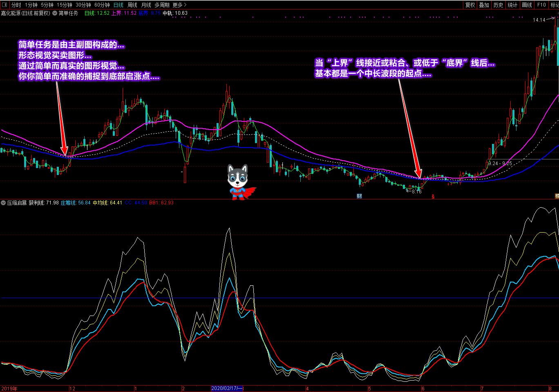Click the 统计 statistics button
559x392 pixels.
point(512,5)
